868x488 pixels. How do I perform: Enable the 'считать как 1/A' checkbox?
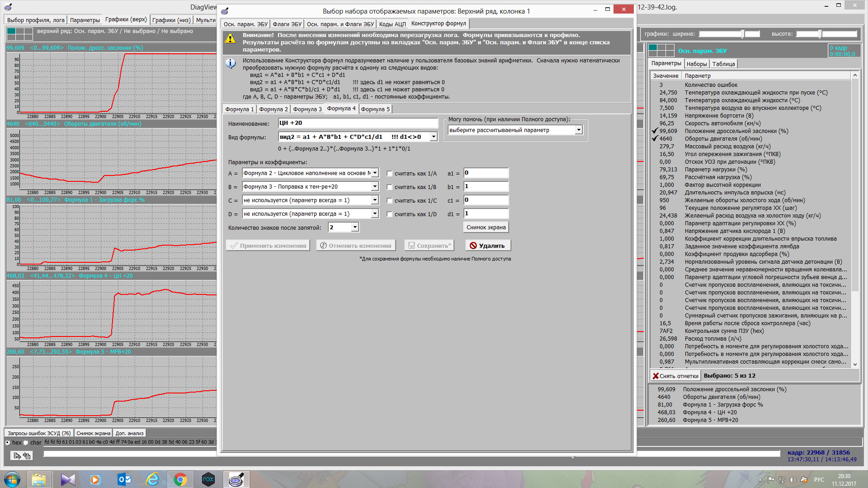pyautogui.click(x=389, y=173)
